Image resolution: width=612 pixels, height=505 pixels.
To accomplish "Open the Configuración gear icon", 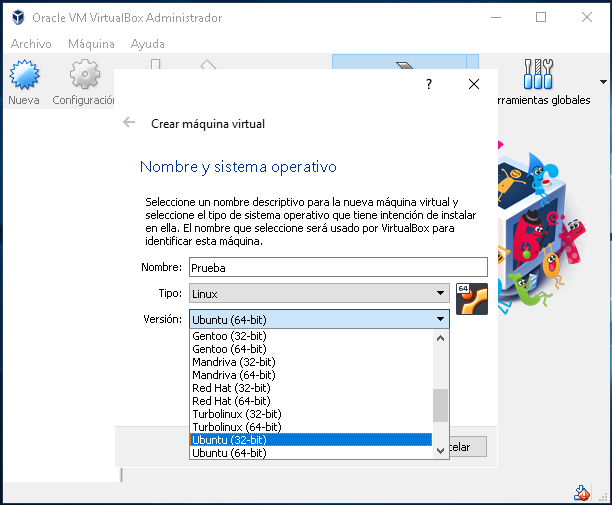I will pos(85,74).
